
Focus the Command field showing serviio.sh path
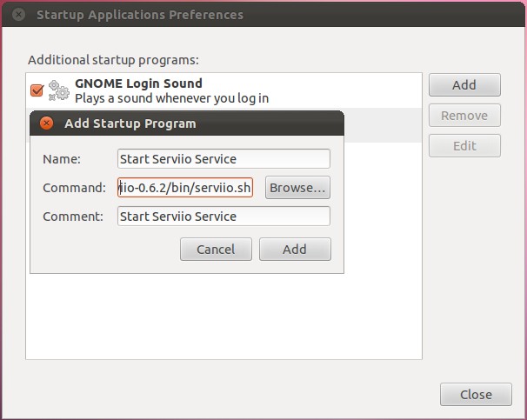tap(185, 188)
